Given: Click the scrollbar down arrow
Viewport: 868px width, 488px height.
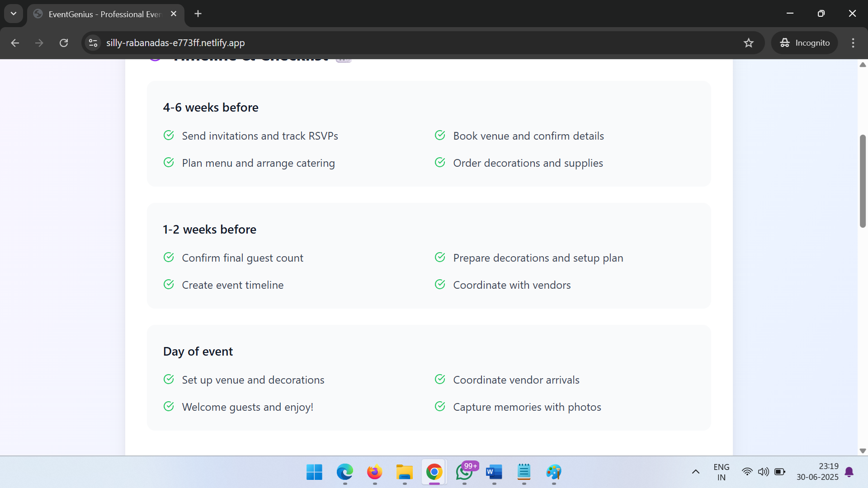Looking at the screenshot, I should pyautogui.click(x=863, y=450).
